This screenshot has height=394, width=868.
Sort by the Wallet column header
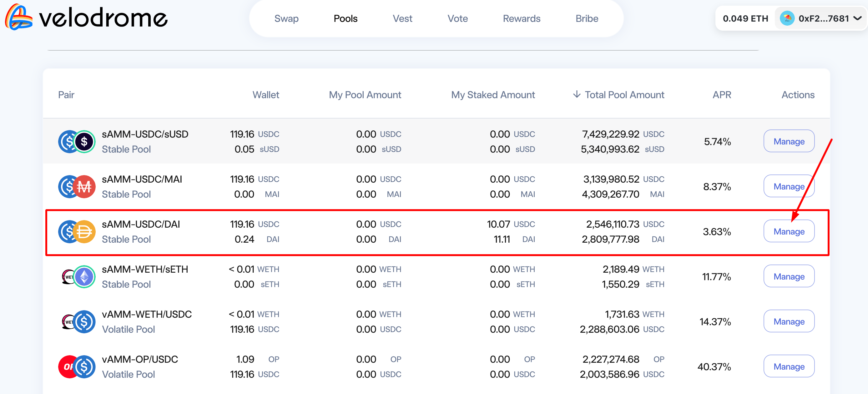(x=265, y=95)
